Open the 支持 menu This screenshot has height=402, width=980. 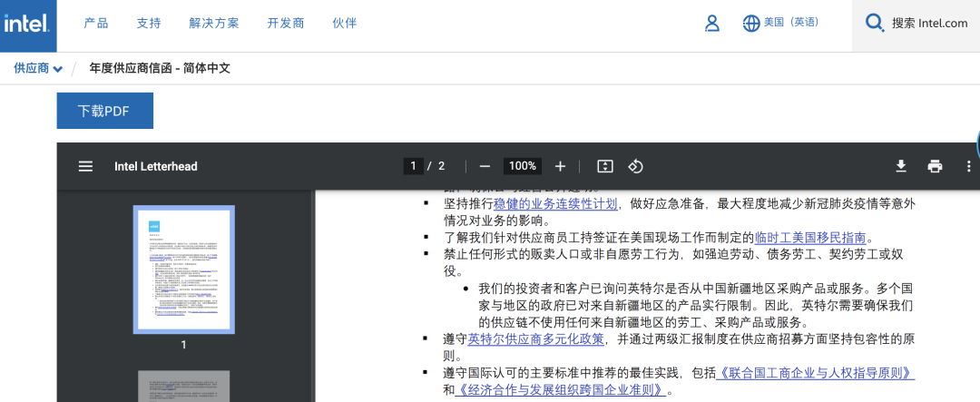pyautogui.click(x=149, y=23)
